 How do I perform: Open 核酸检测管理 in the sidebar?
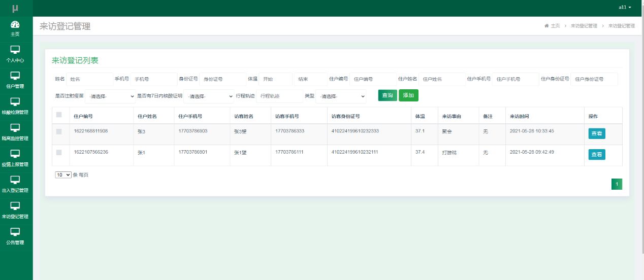[x=15, y=106]
